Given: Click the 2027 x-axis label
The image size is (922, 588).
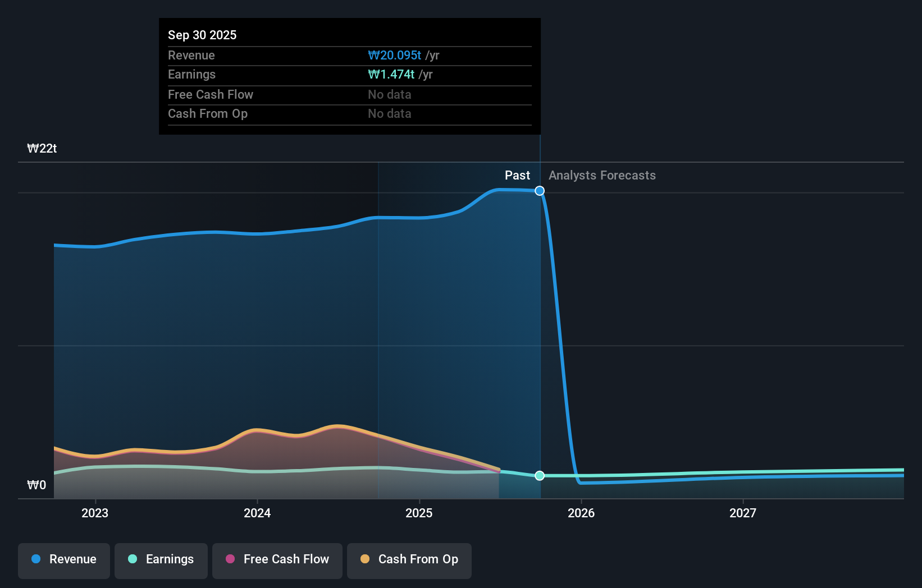Looking at the screenshot, I should click(x=743, y=513).
